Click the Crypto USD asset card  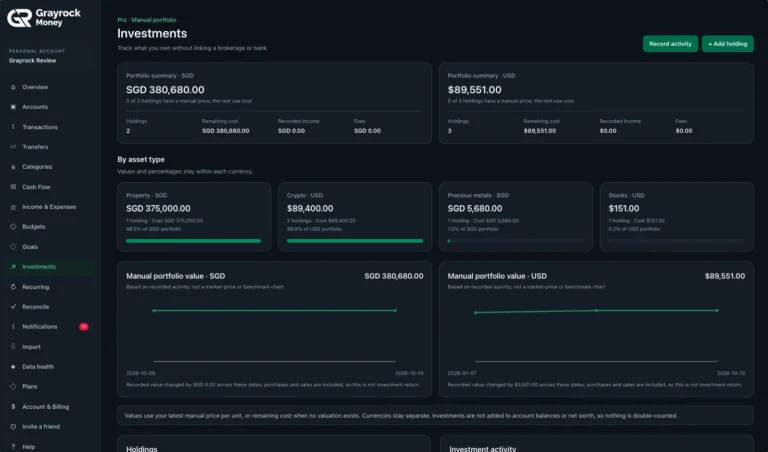point(355,217)
